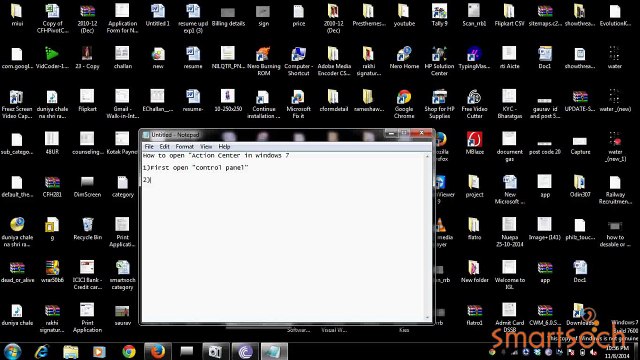Select the Flipkart CSV folder icon

pyautogui.click(x=509, y=16)
